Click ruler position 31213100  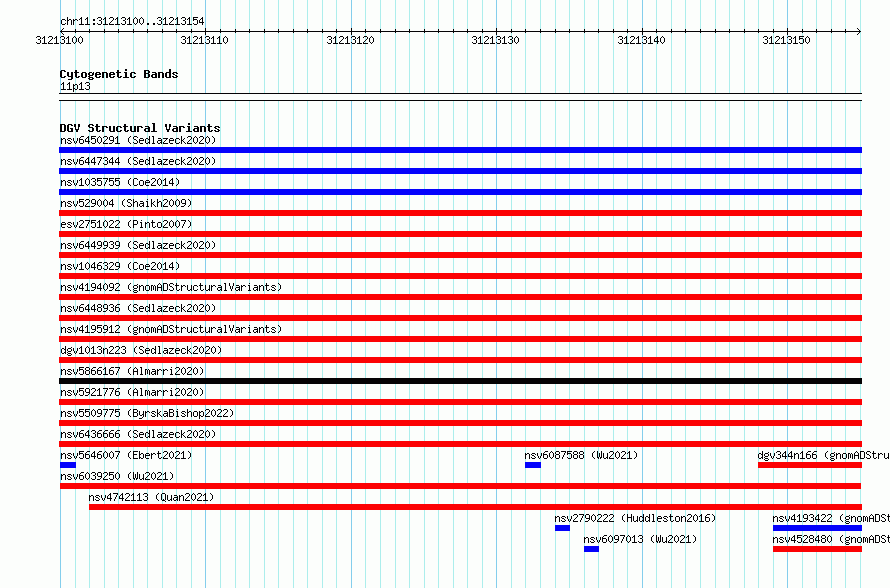coord(59,40)
